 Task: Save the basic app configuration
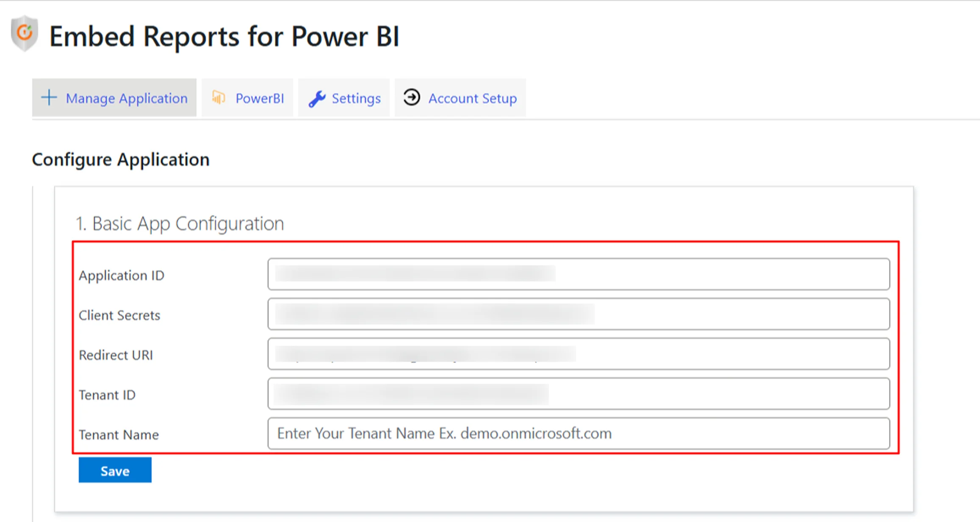115,470
